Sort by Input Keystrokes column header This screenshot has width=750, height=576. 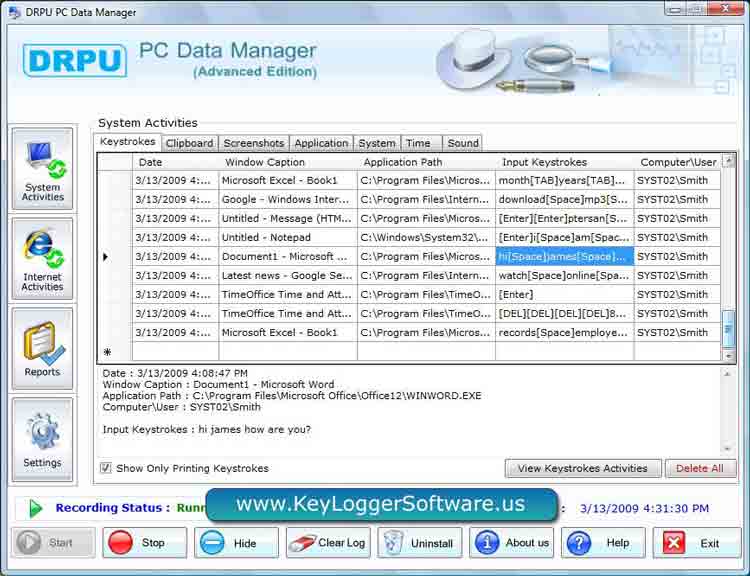pyautogui.click(x=564, y=162)
